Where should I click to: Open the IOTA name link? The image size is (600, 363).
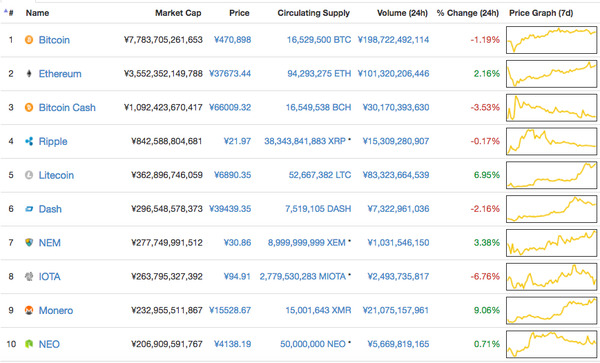pyautogui.click(x=50, y=277)
